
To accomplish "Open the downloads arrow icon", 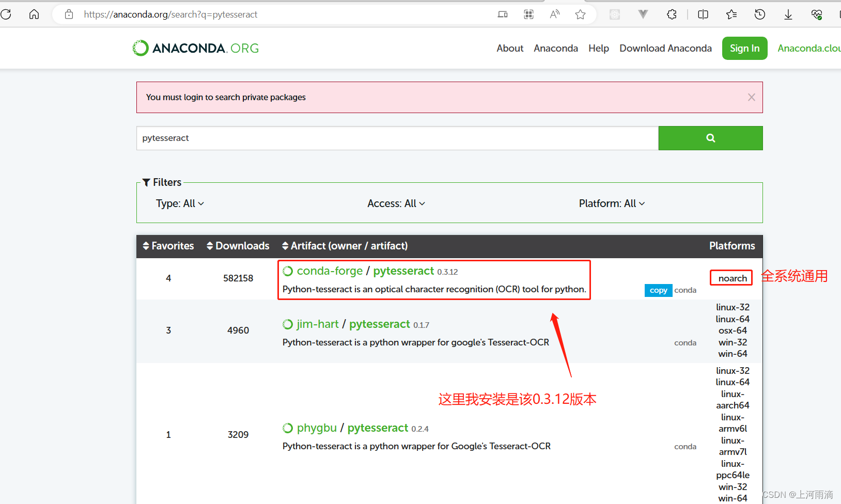I will point(788,14).
